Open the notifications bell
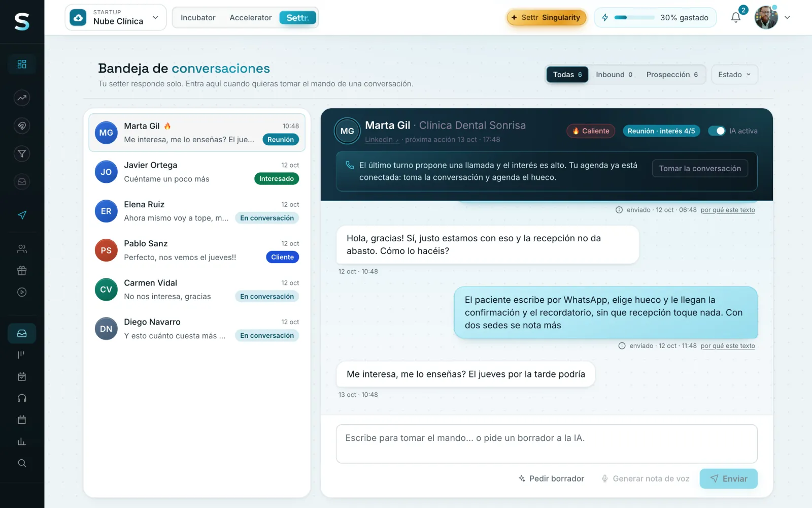 tap(736, 17)
